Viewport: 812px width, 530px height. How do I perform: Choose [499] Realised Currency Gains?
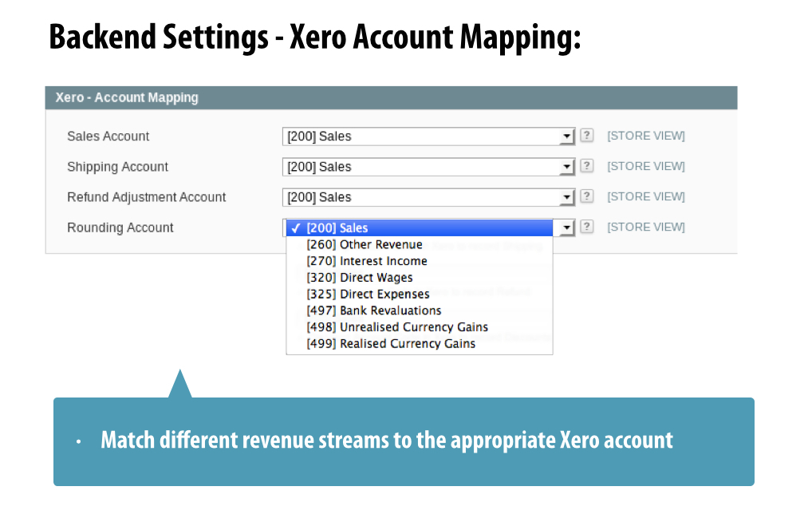[x=390, y=344]
